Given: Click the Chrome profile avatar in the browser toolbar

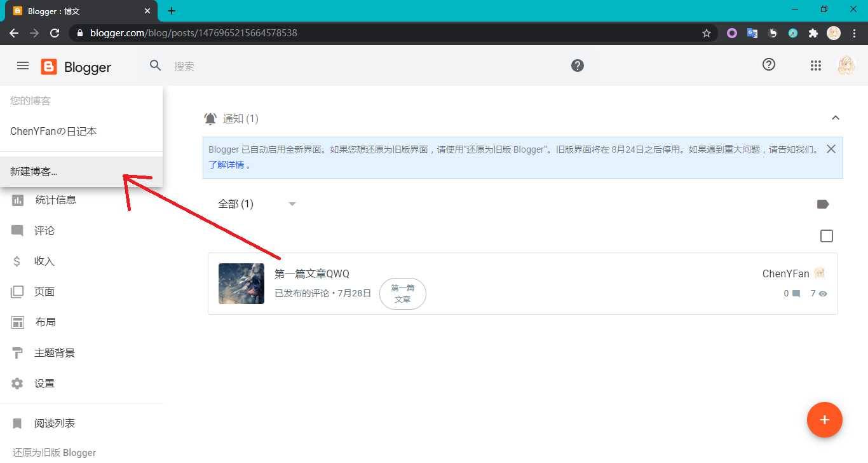Looking at the screenshot, I should coord(834,33).
